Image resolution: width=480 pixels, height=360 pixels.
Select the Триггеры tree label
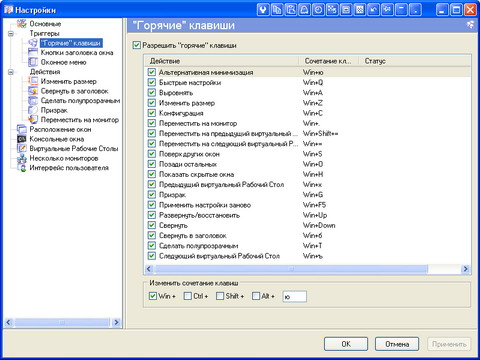pos(44,33)
